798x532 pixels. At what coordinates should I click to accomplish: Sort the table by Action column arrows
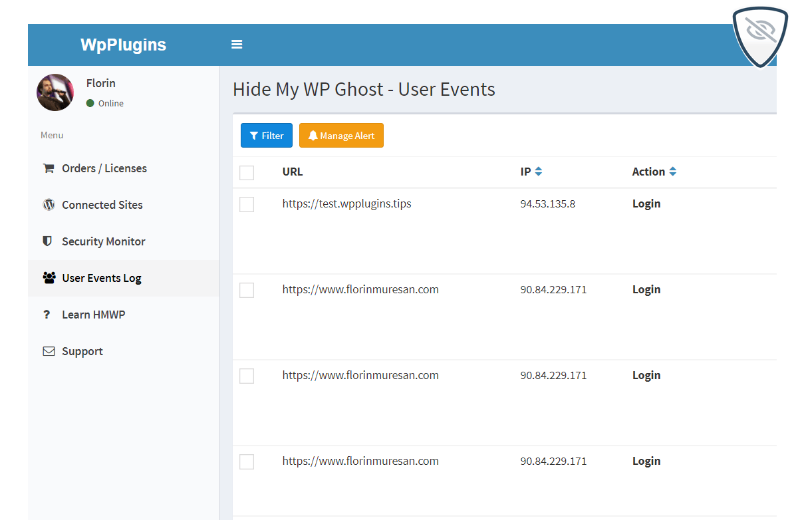point(672,172)
